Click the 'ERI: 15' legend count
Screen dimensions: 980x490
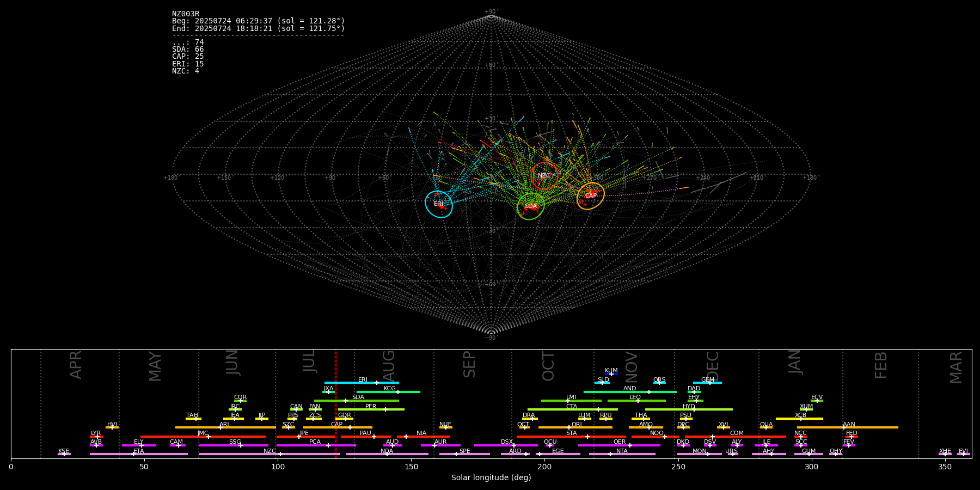(x=188, y=64)
